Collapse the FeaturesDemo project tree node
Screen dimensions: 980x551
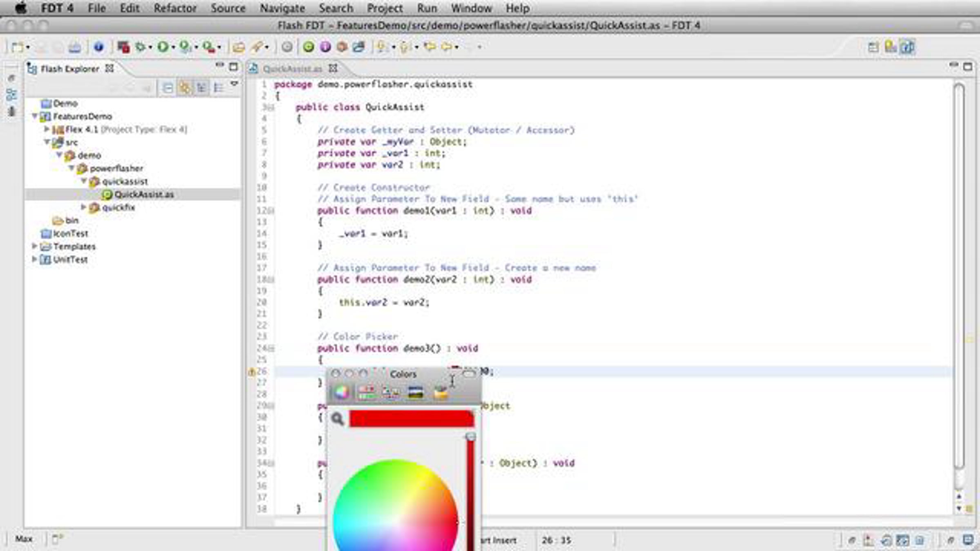[35, 116]
